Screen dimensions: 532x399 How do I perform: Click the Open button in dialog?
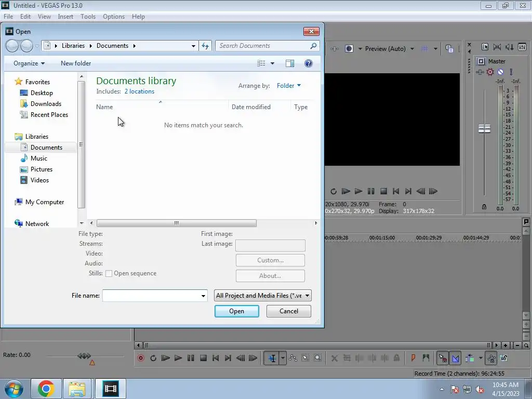[x=237, y=311]
